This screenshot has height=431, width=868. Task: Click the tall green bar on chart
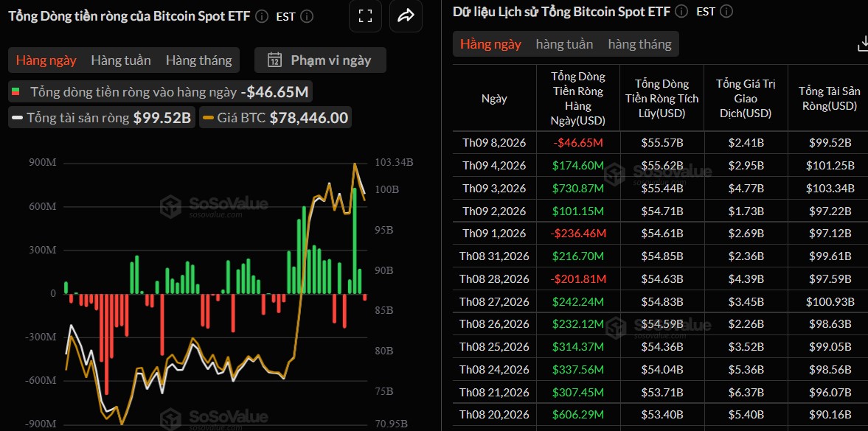(x=354, y=241)
